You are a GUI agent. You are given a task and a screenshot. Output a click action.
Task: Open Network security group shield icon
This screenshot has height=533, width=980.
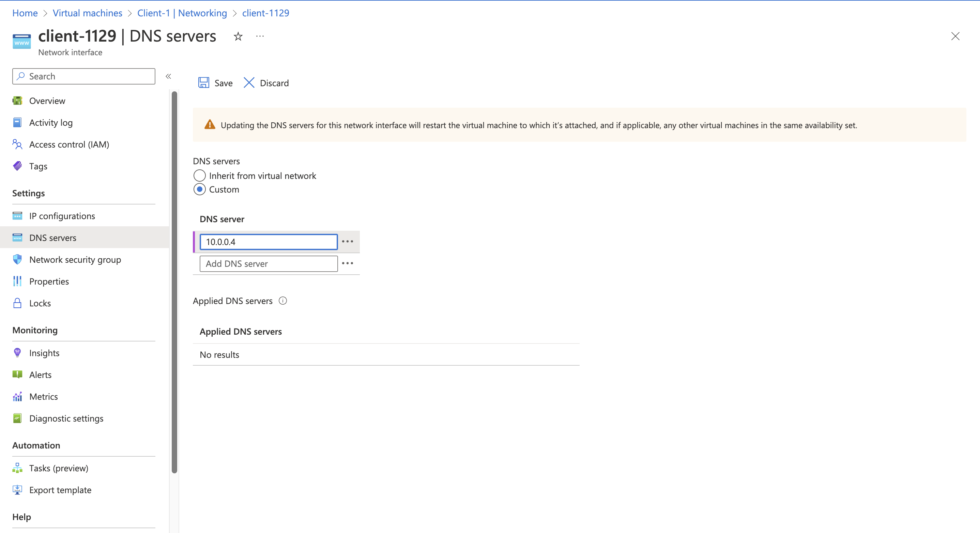[x=17, y=259]
